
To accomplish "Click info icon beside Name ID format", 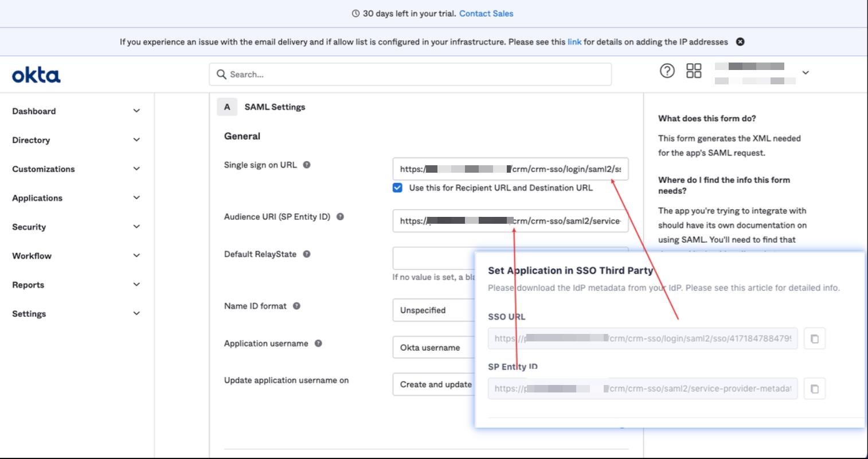I will [x=296, y=306].
